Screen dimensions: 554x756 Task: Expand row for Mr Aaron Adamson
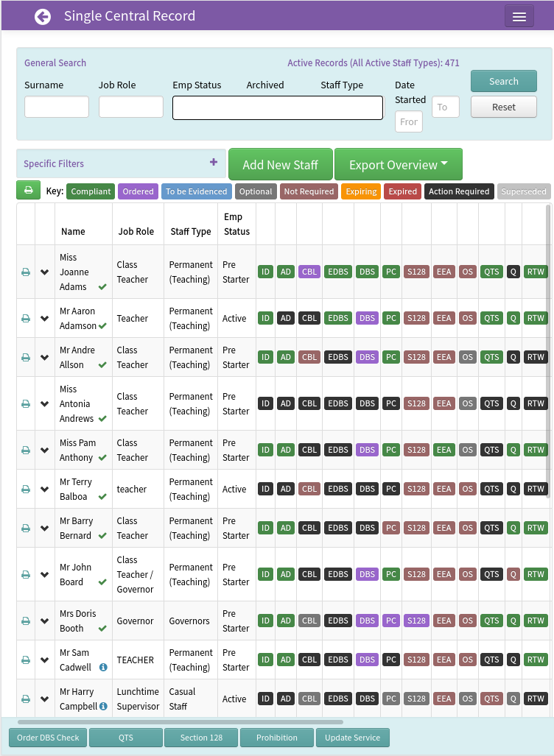point(44,319)
